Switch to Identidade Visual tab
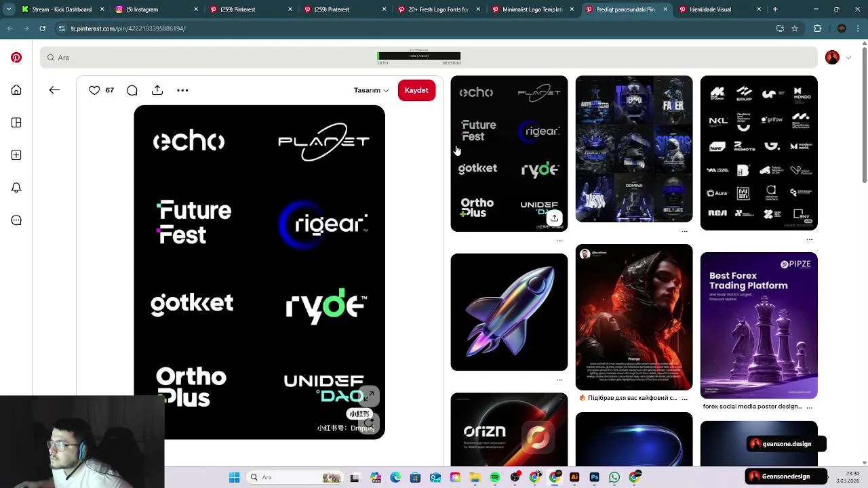 pyautogui.click(x=719, y=9)
